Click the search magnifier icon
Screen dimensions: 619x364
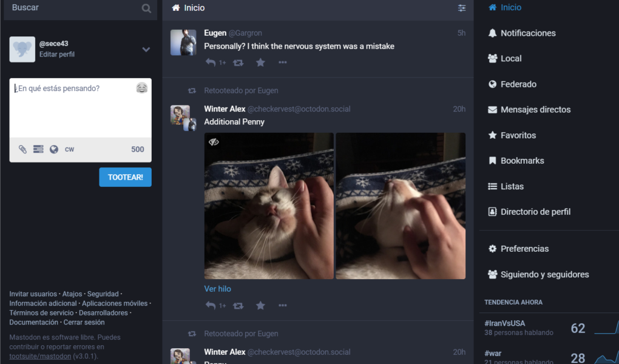point(146,8)
